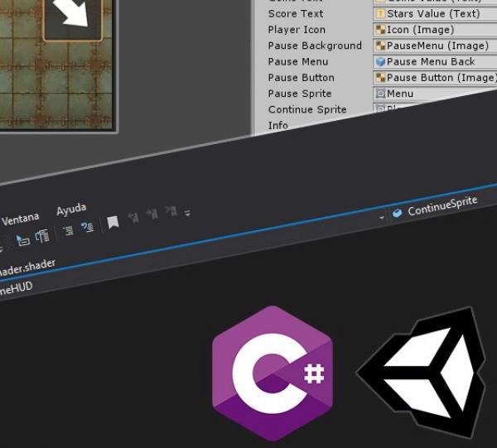Click the Continue Sprite property label
The height and width of the screenshot is (448, 497).
(x=307, y=109)
